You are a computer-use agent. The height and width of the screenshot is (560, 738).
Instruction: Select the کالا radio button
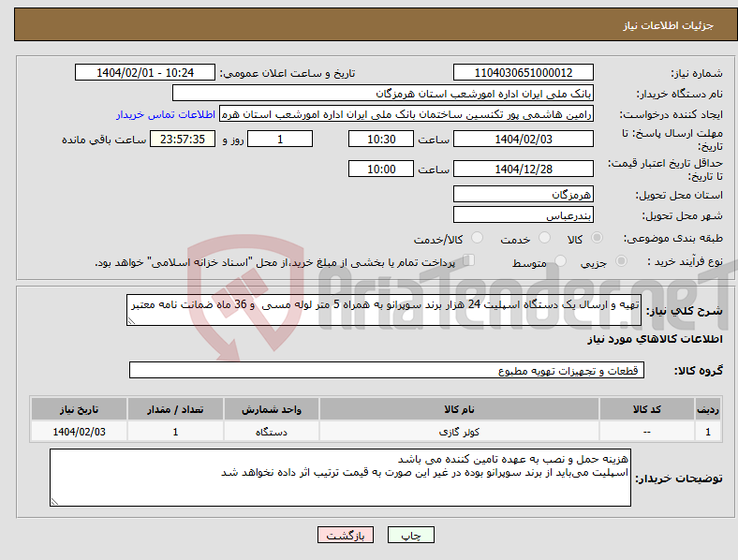[597, 238]
